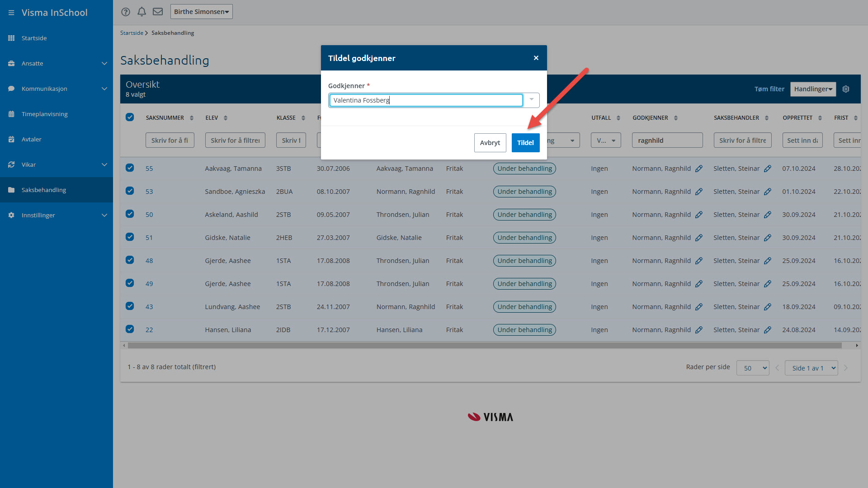Click the Avbryt button
Image resolution: width=868 pixels, height=488 pixels.
click(x=490, y=143)
